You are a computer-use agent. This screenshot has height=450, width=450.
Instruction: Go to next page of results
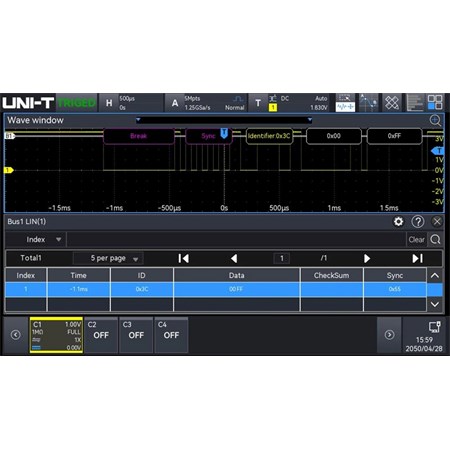(x=367, y=258)
